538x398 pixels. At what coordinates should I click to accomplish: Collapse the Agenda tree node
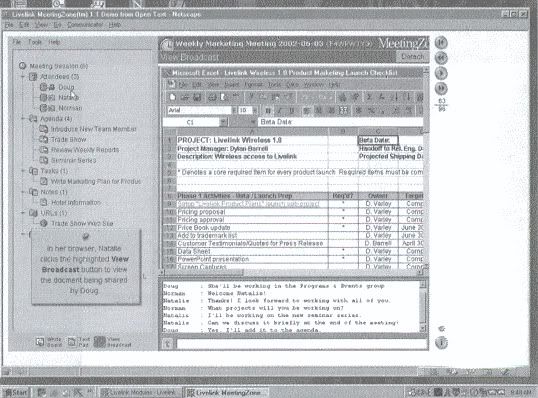23,118
